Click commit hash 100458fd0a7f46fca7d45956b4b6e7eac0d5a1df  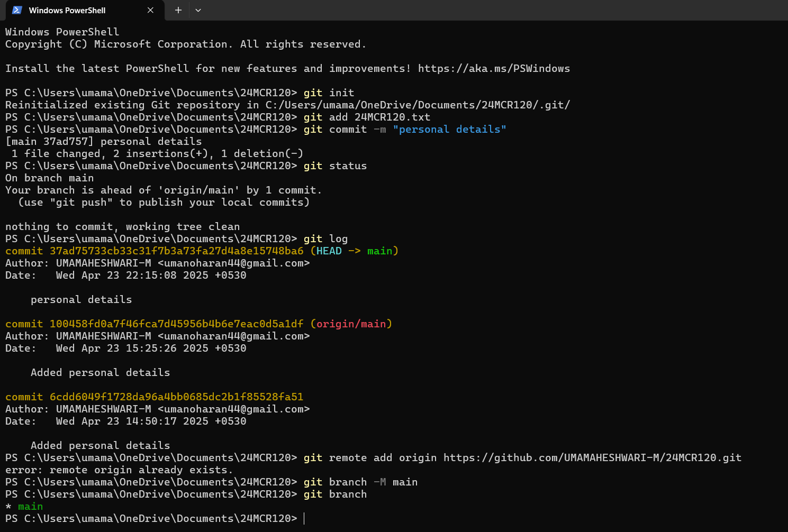point(177,324)
